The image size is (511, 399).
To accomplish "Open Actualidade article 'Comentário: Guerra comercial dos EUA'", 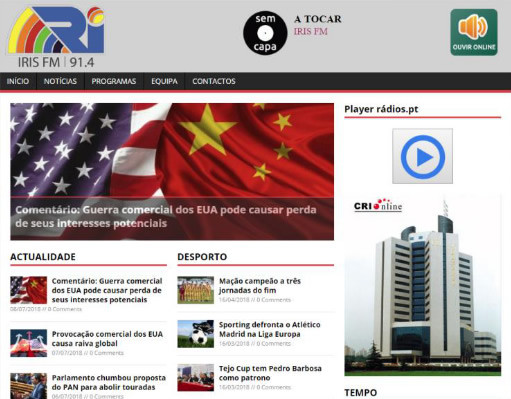I will (x=107, y=290).
